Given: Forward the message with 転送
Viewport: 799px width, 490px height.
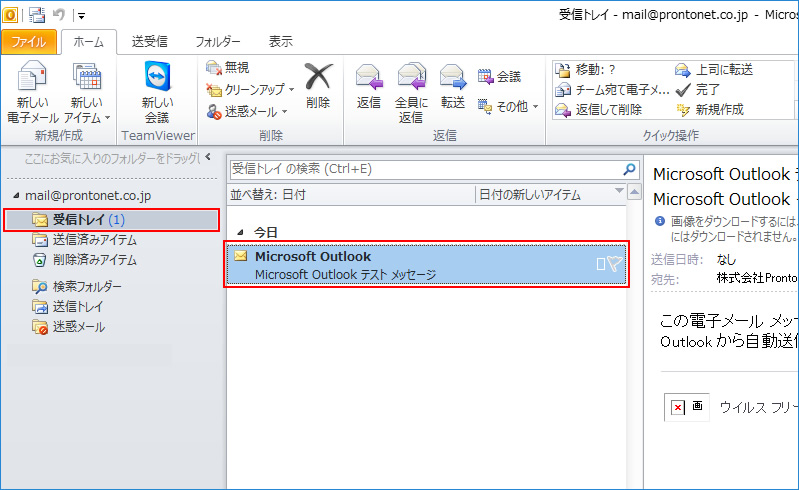Looking at the screenshot, I should [x=452, y=86].
